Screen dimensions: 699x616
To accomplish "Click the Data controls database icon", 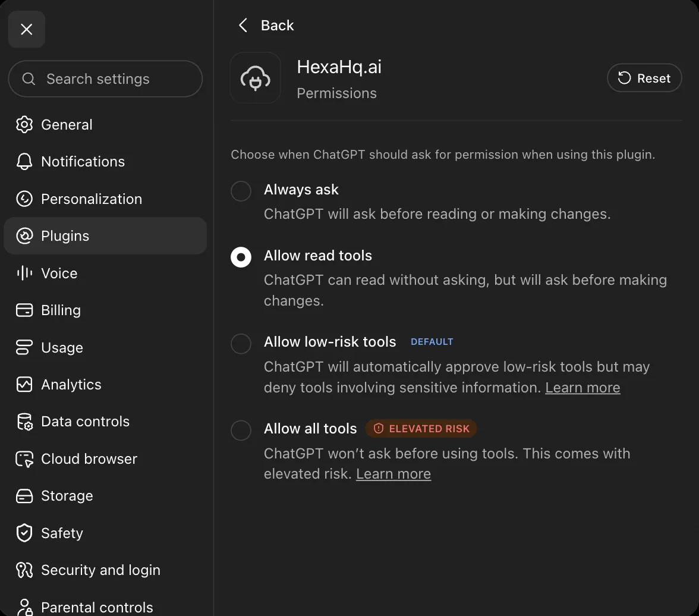I will tap(24, 422).
